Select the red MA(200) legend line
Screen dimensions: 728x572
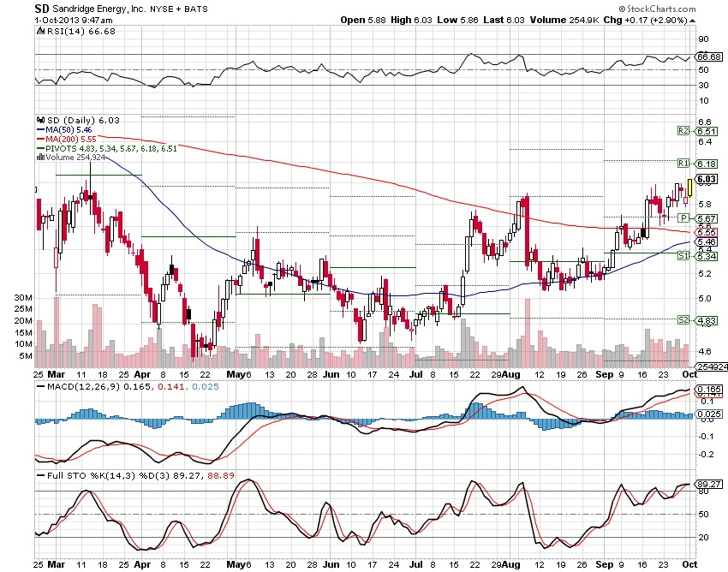pyautogui.click(x=40, y=140)
